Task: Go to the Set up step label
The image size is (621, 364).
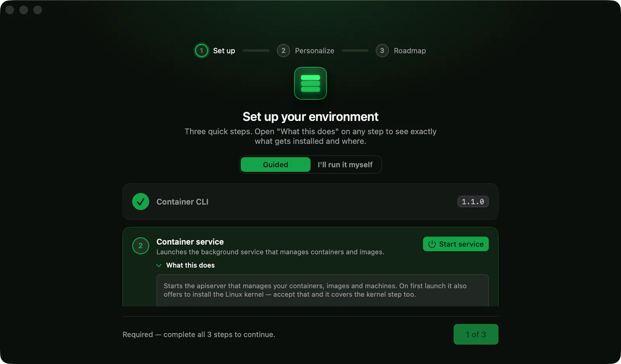Action: (224, 51)
